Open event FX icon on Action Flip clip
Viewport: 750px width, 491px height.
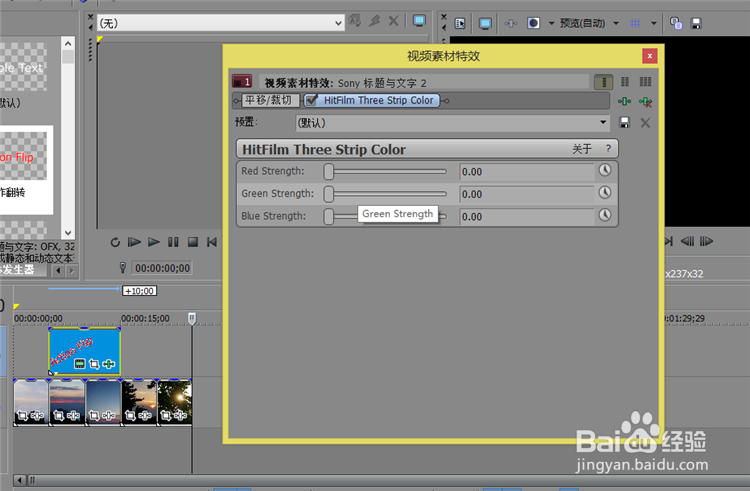click(x=109, y=364)
